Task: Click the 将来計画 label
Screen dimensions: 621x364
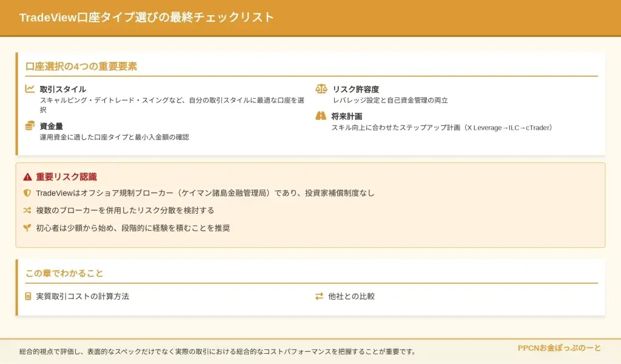Action: [347, 116]
